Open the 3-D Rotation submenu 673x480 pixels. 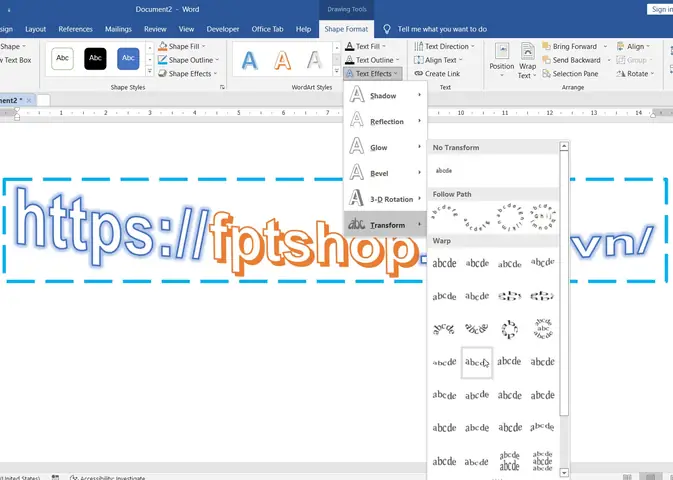pos(385,199)
